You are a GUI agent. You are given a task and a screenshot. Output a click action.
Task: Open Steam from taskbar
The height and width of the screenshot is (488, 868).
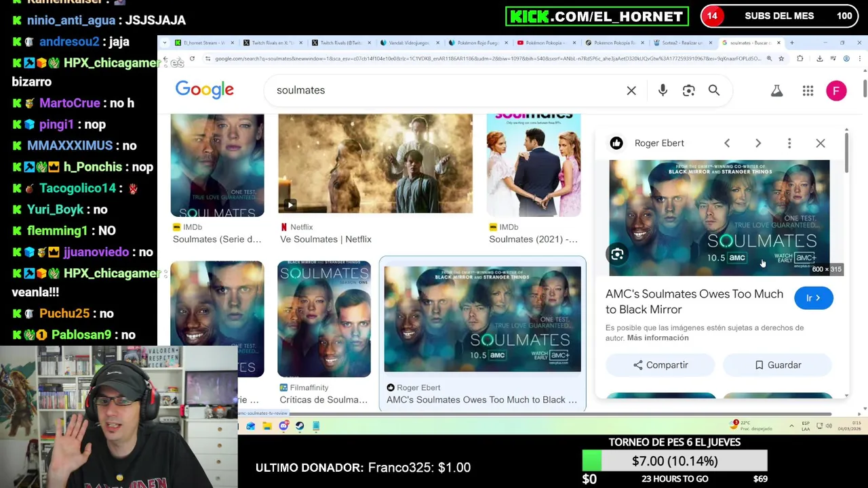(x=300, y=426)
